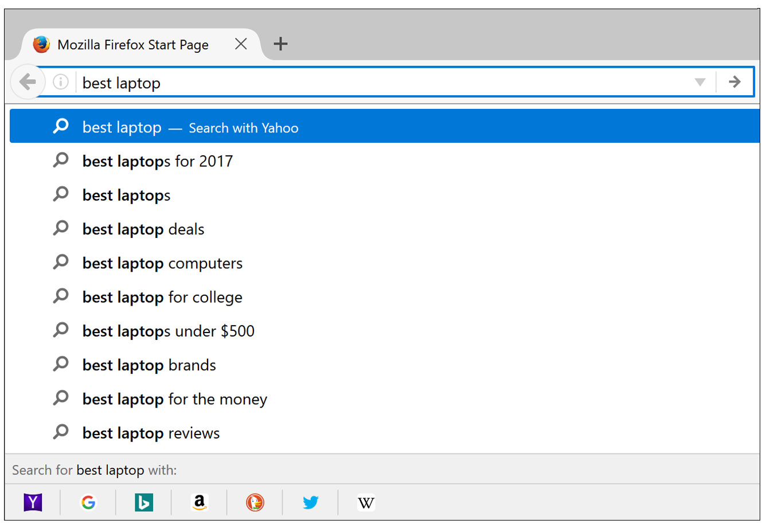Click the address bar containing 'best laptop'

click(x=378, y=83)
